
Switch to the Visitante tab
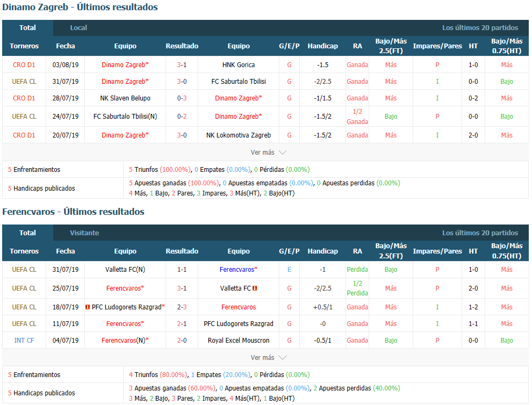point(84,233)
